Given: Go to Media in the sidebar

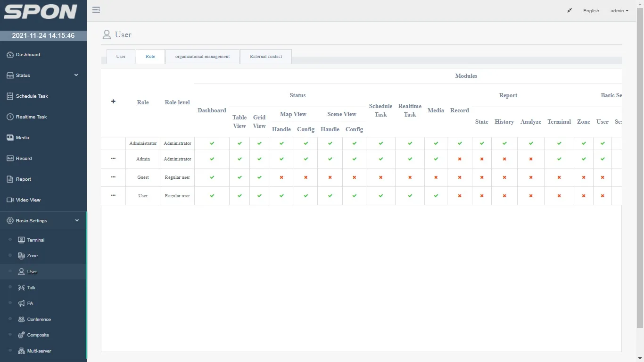Looking at the screenshot, I should click(22, 138).
